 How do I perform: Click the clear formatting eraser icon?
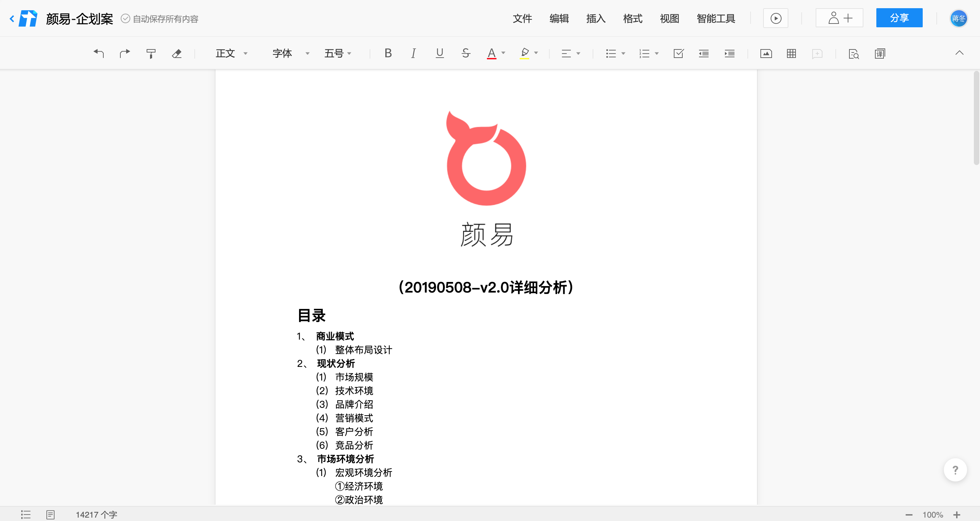coord(177,53)
